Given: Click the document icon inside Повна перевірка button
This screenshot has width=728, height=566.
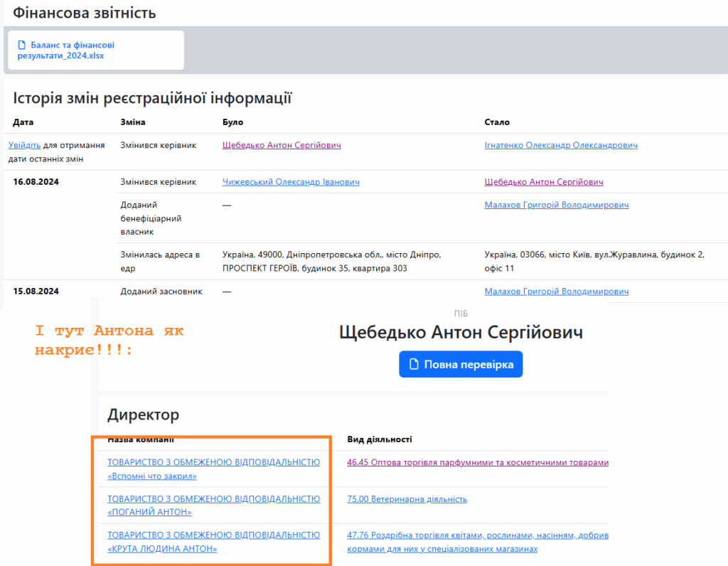Looking at the screenshot, I should coord(414,365).
